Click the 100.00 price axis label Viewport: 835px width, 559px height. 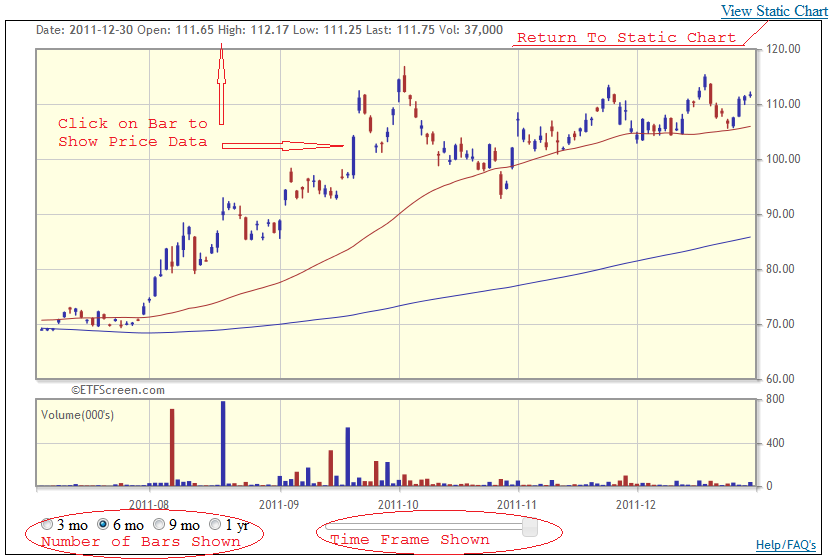pos(783,159)
